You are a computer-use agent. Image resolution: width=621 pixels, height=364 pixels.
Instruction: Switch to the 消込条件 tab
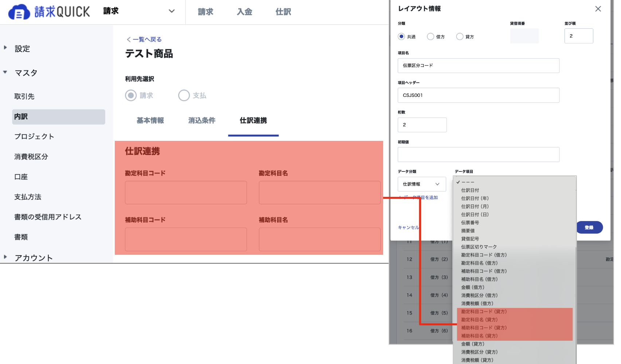pos(202,120)
